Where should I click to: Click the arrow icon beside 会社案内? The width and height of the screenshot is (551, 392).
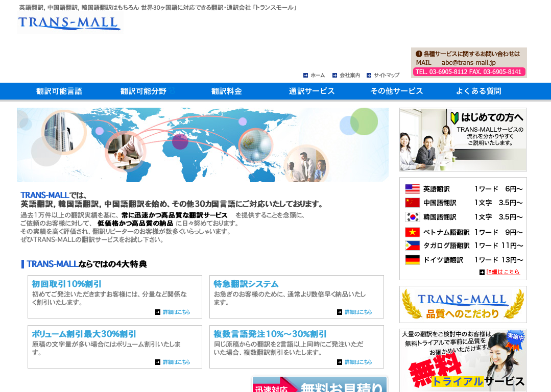[335, 75]
